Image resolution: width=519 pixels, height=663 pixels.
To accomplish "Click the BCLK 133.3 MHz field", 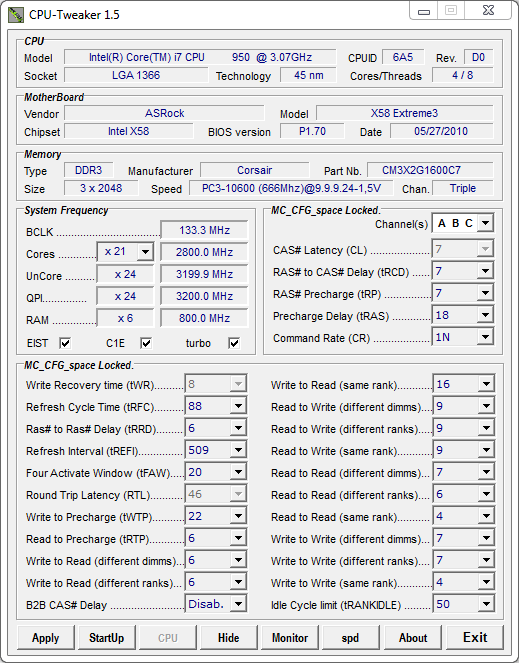I will [x=204, y=230].
